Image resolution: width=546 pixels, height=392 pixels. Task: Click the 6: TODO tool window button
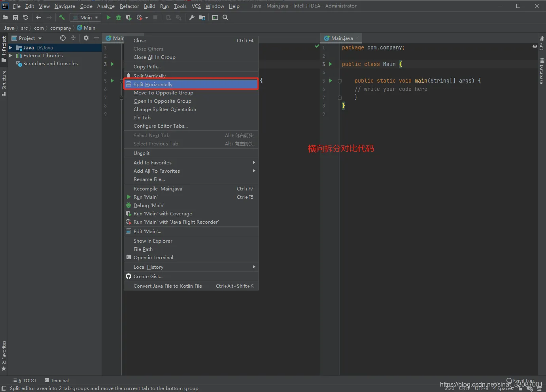click(x=24, y=381)
